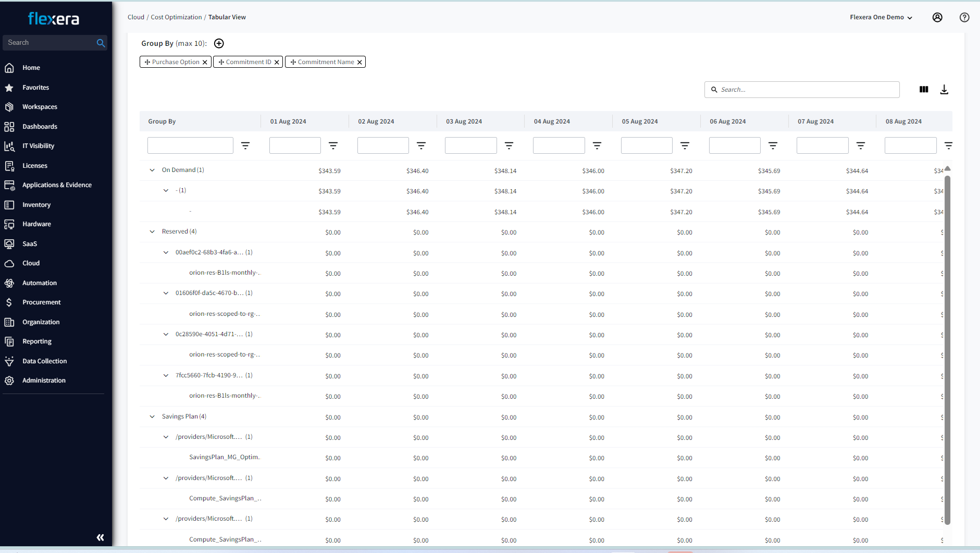Open the help question mark icon
980x553 pixels.
point(964,17)
